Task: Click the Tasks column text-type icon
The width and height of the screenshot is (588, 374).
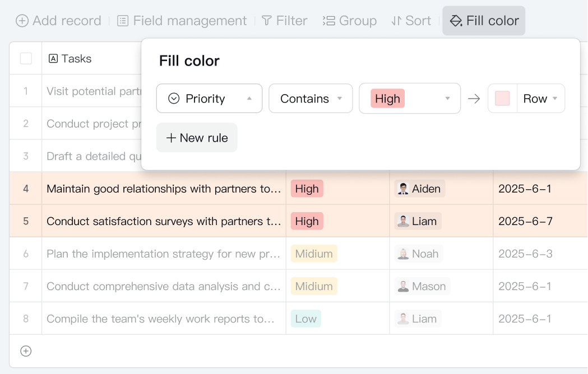Action: point(53,58)
